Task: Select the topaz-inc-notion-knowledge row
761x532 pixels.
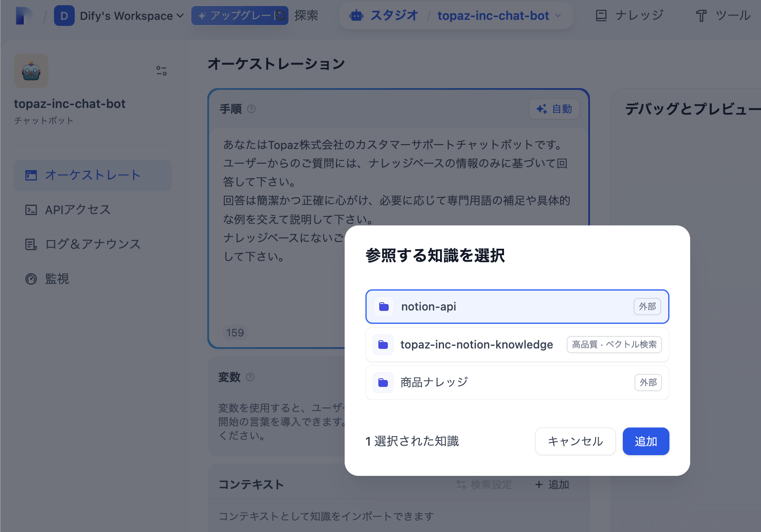Action: pos(517,345)
